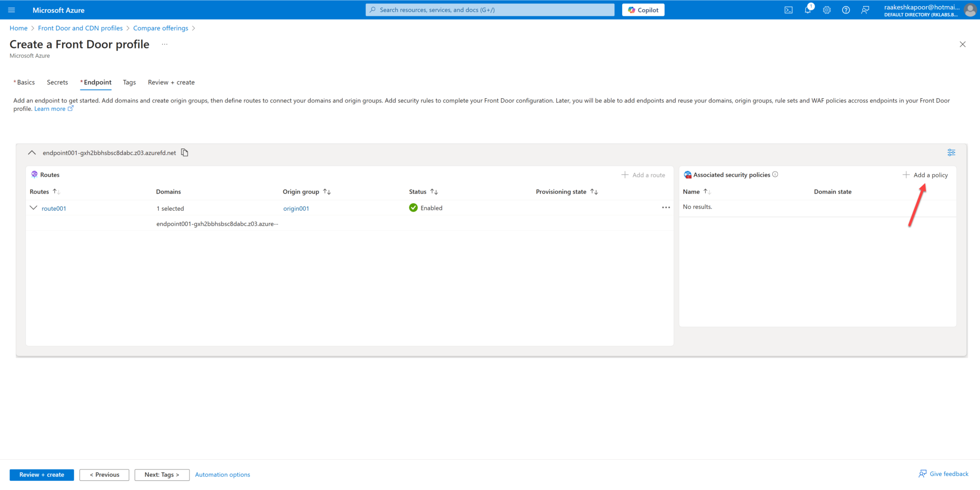Image resolution: width=980 pixels, height=490 pixels.
Task: Open Automation options
Action: point(222,475)
